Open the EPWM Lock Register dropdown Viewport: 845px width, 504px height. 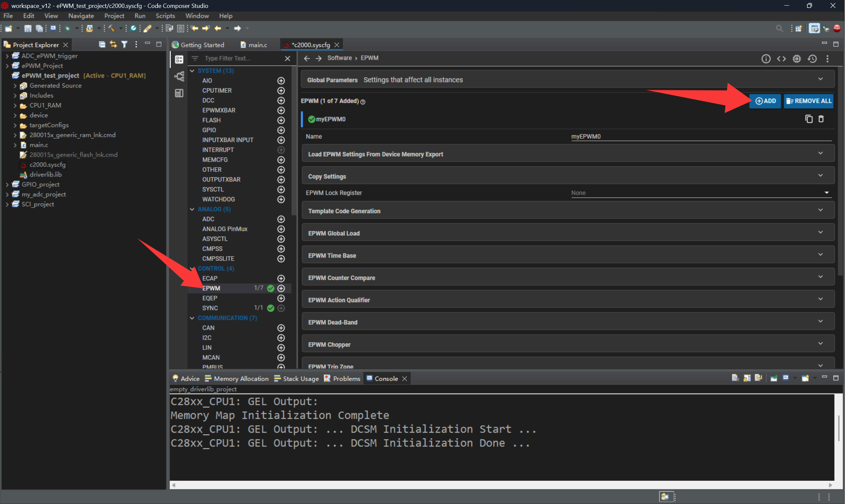click(701, 193)
